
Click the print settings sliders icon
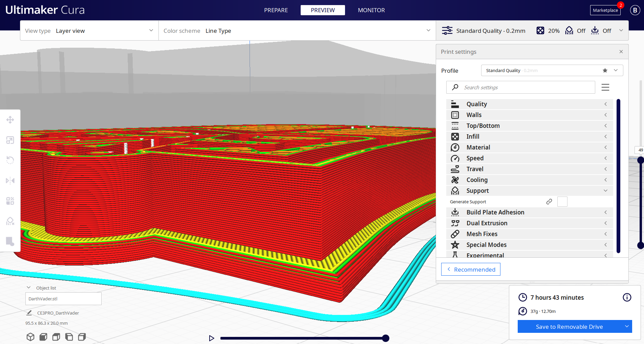447,31
